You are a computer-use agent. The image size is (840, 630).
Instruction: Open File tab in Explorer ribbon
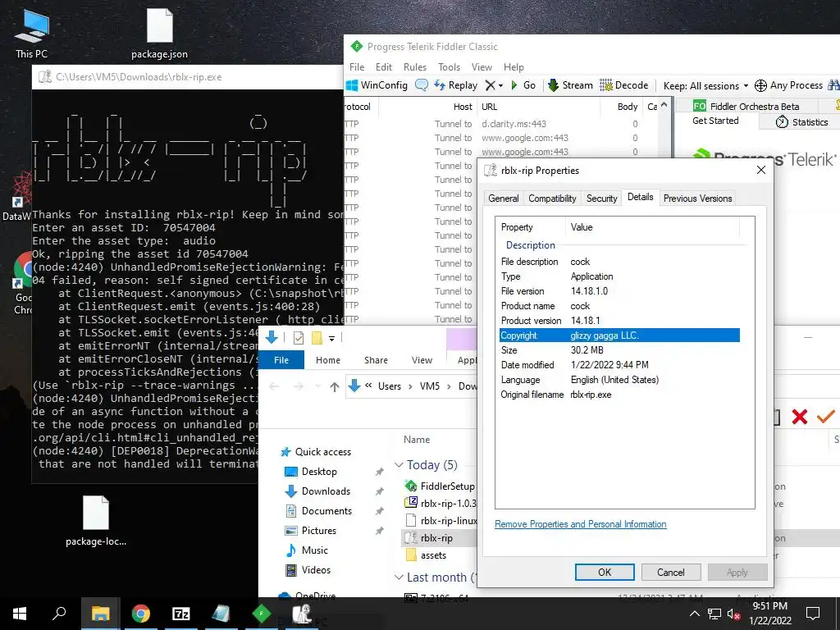281,360
